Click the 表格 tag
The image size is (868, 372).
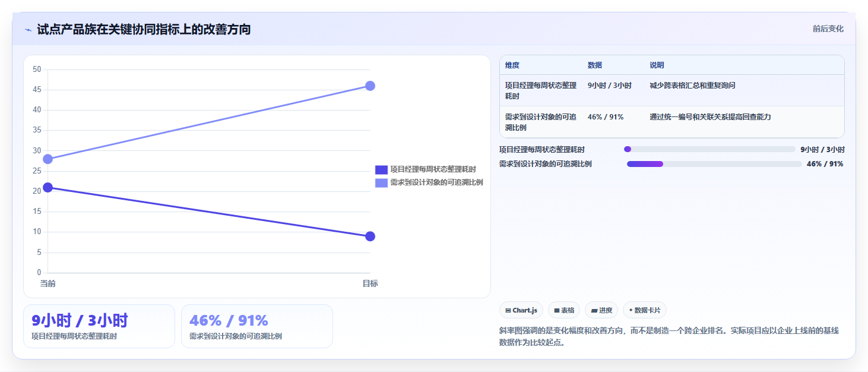click(x=564, y=310)
